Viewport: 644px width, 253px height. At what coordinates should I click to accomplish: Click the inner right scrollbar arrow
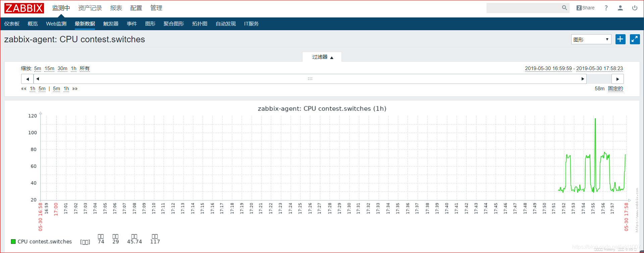tap(583, 79)
